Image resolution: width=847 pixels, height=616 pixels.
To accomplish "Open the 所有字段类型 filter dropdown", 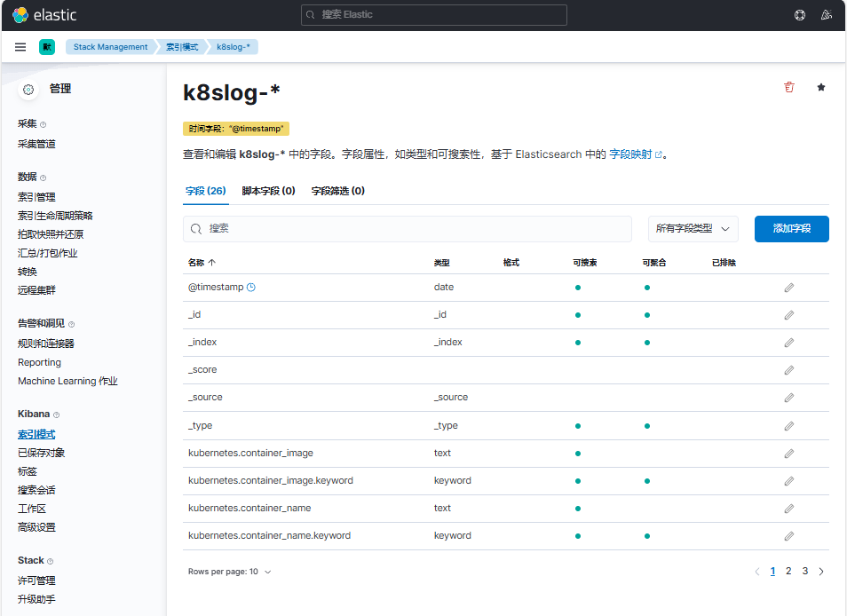I will (693, 229).
